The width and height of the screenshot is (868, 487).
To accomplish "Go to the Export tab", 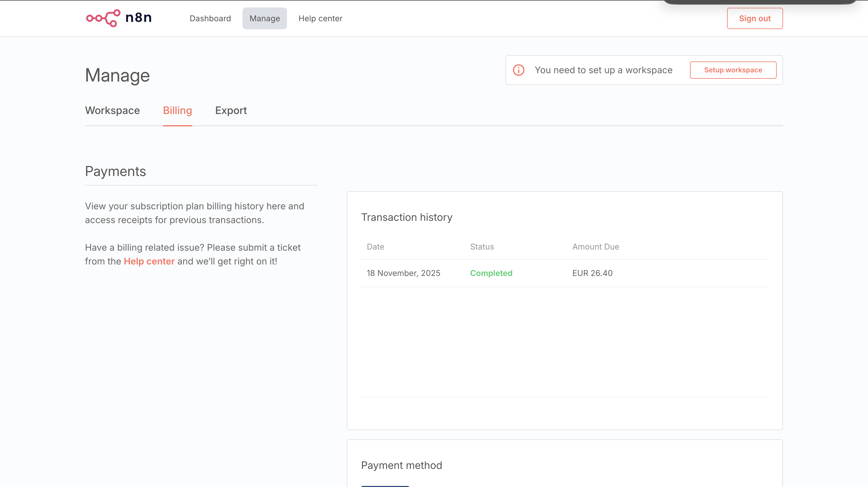I will point(231,111).
